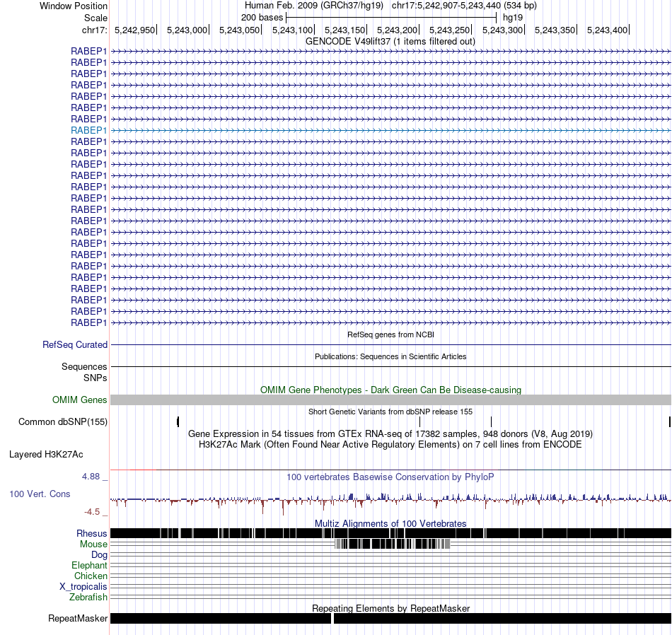The image size is (672, 635).
Task: Click the Mouse alignment block in Multiz track
Action: pyautogui.click(x=392, y=544)
